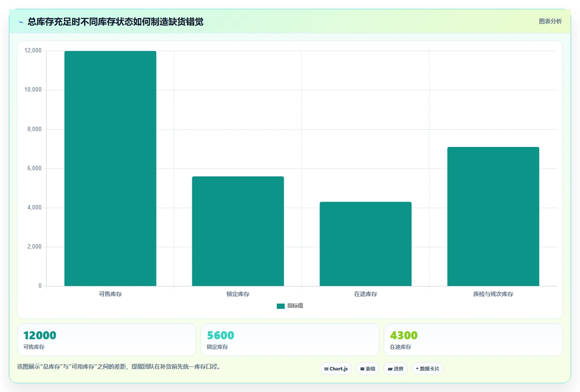Select the 数据卡片 tag chip
This screenshot has height=392, width=580.
click(427, 369)
